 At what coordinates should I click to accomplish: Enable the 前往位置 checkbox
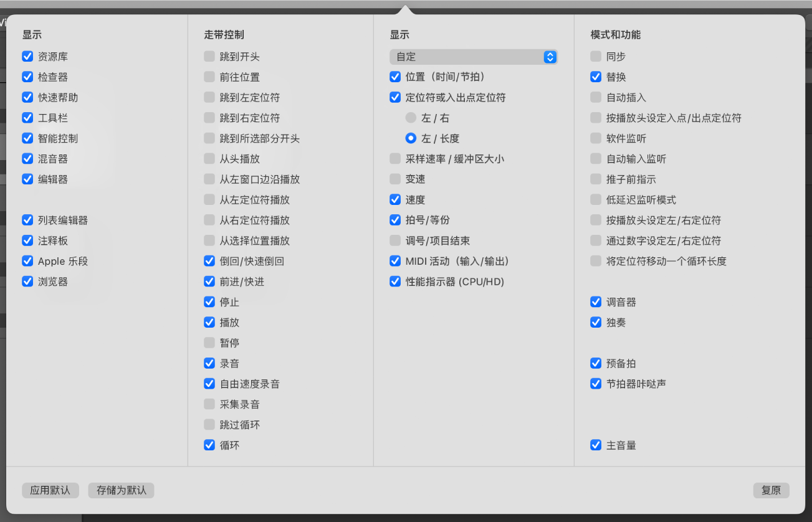[209, 77]
